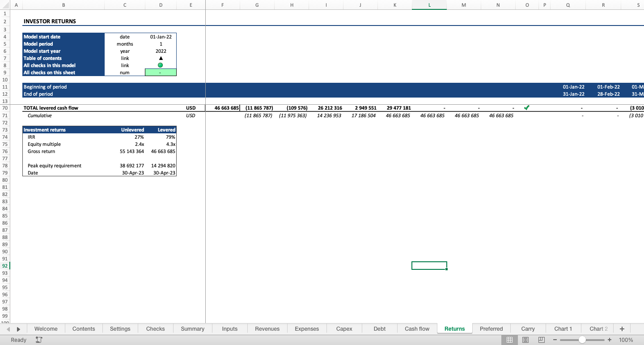Adjust the zoom slider handle

pos(582,340)
